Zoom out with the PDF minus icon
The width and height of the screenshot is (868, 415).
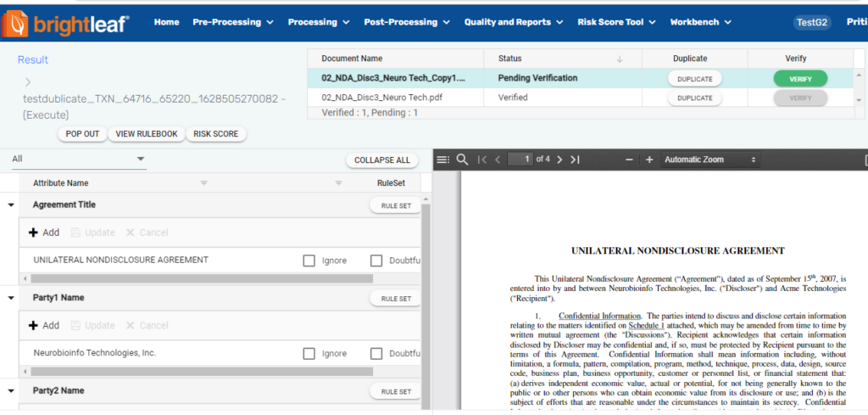pyautogui.click(x=629, y=160)
